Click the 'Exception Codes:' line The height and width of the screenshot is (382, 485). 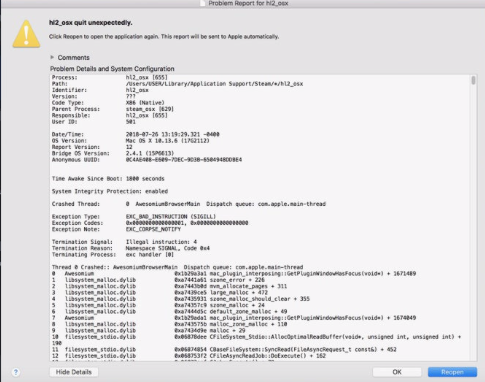[150, 223]
